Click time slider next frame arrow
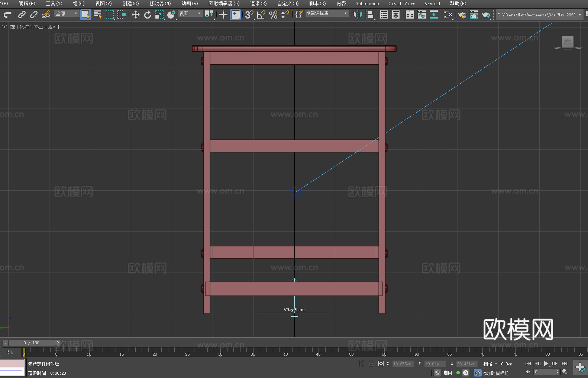588x378 pixels. (x=58, y=343)
